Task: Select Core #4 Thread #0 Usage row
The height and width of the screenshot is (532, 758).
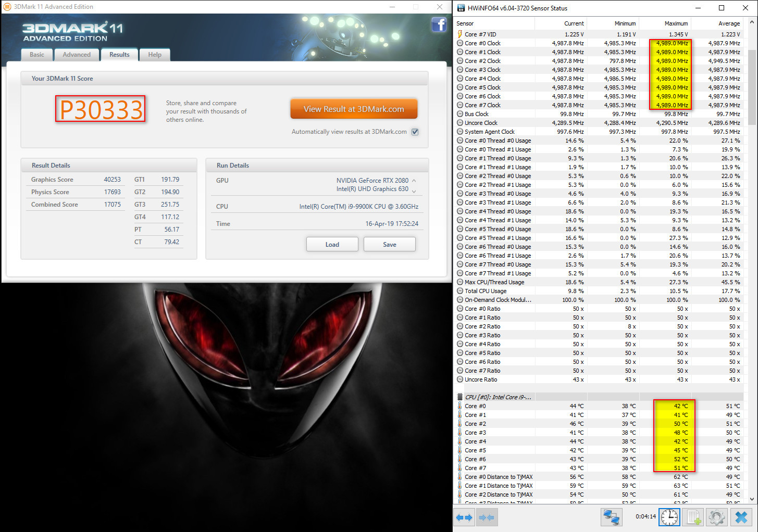Action: (x=599, y=211)
